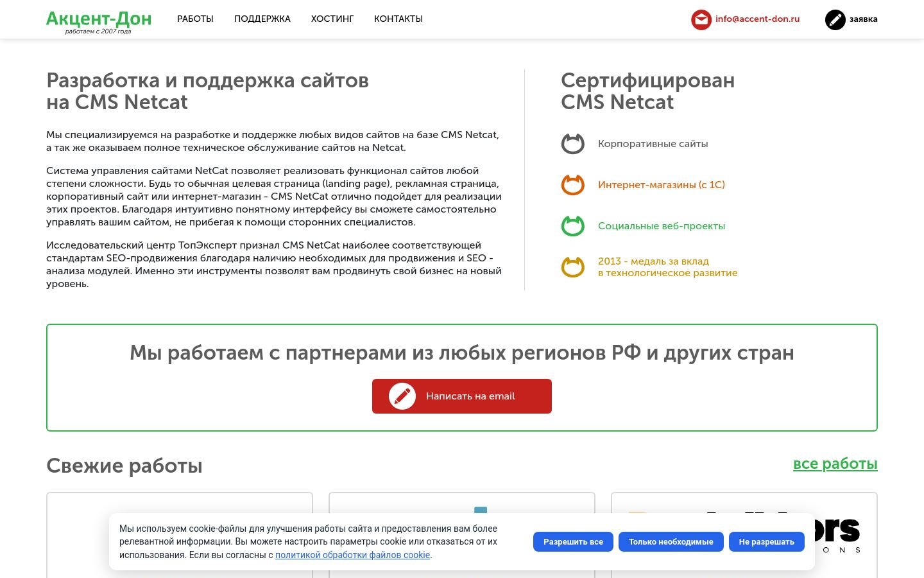Click the green cat icon for Социальные веб-проекты
This screenshot has width=924, height=578.
point(573,226)
